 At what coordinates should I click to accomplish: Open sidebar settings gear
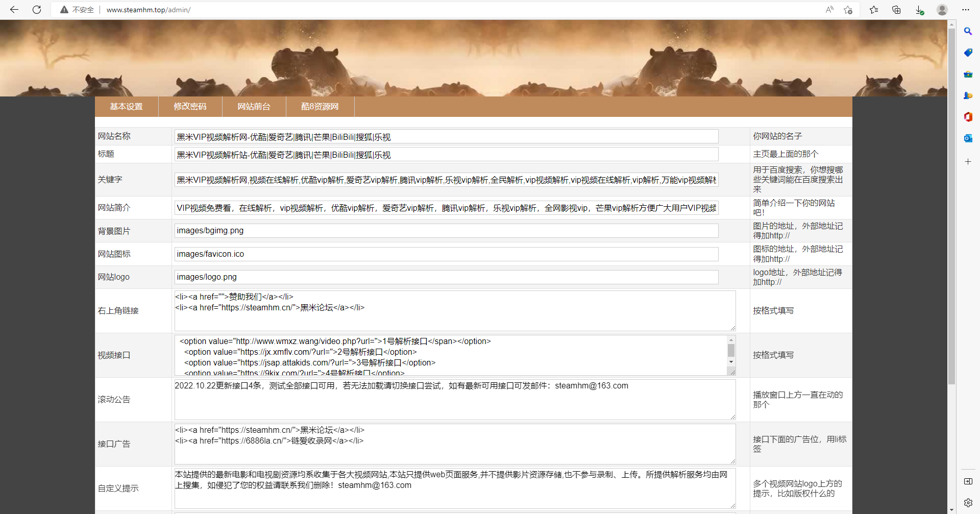pos(968,503)
